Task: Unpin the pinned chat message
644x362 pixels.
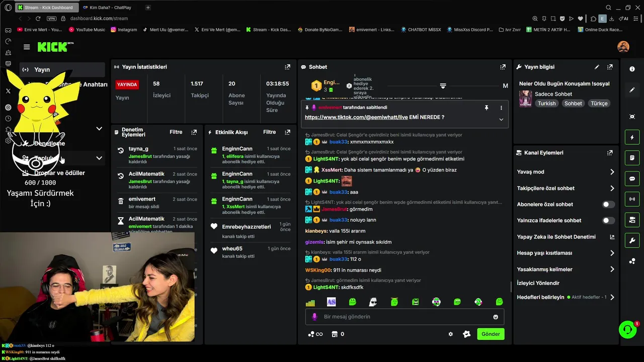Action: point(487,108)
